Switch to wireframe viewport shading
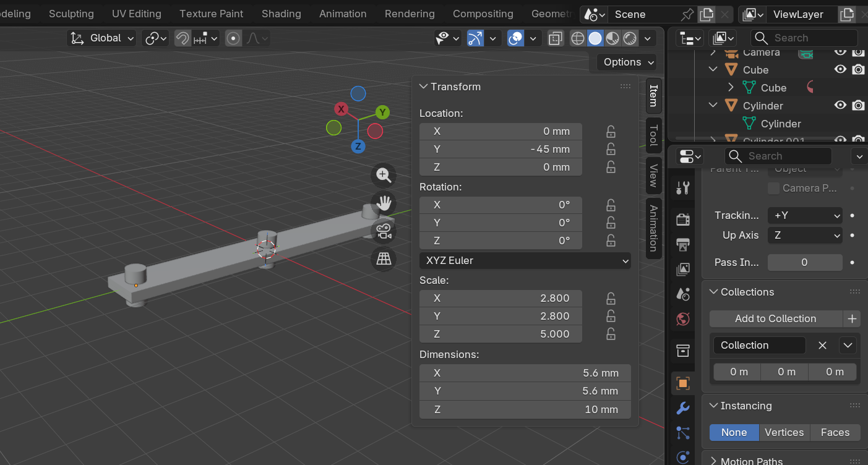Viewport: 868px width, 465px height. coord(577,38)
